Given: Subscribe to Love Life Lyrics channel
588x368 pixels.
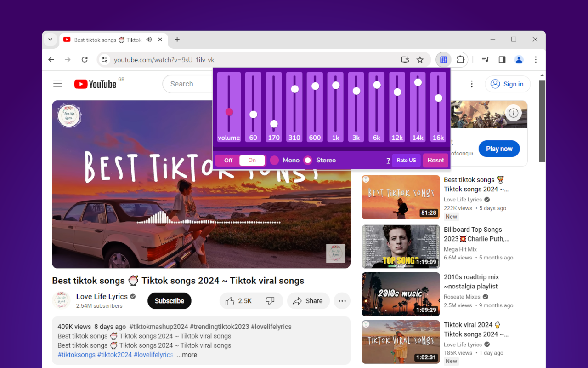Looking at the screenshot, I should coord(170,301).
